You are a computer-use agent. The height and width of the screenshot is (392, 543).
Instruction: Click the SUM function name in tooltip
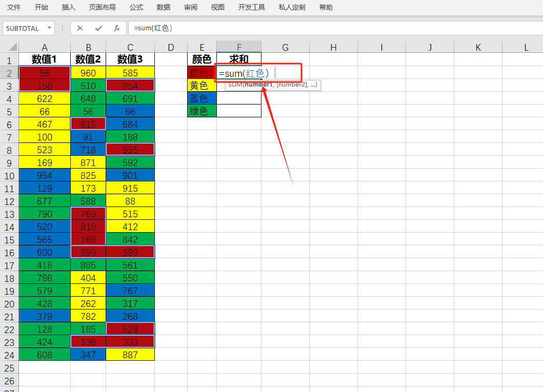click(x=235, y=85)
